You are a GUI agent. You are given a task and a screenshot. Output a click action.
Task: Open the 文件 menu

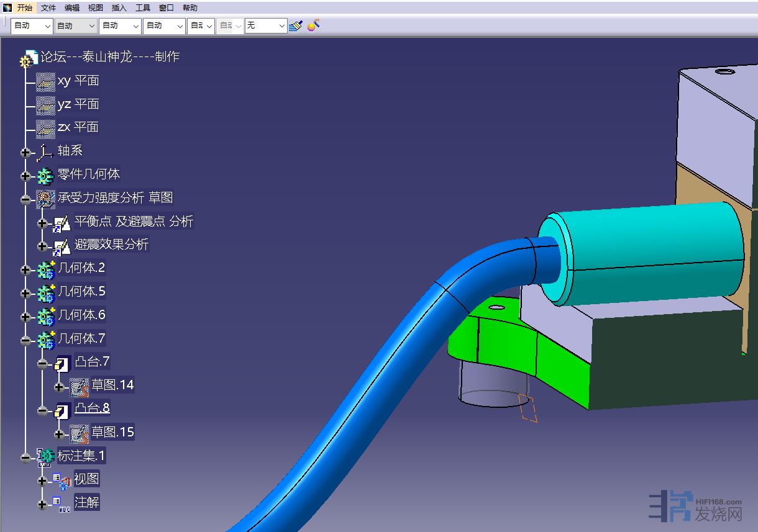point(48,7)
